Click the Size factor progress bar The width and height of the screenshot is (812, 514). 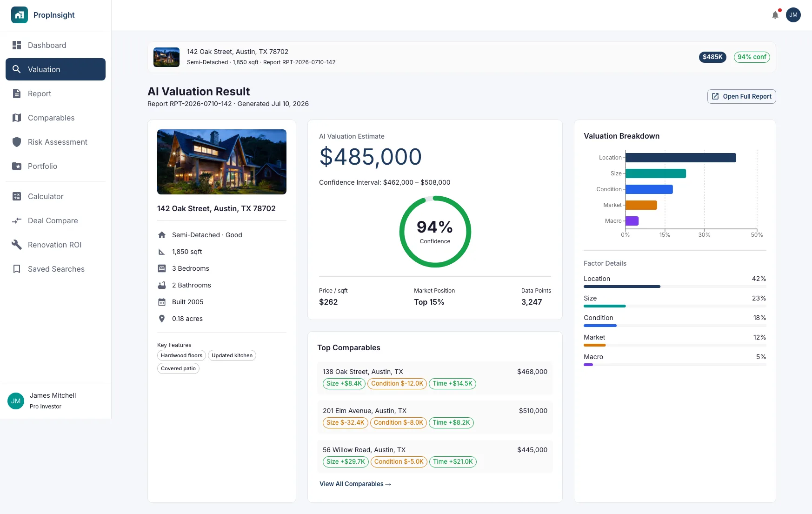click(x=675, y=306)
